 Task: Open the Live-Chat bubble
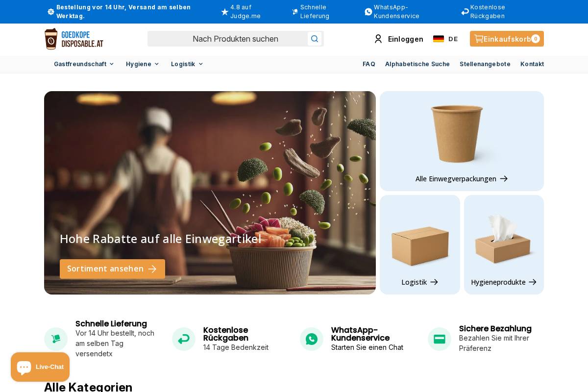click(40, 367)
